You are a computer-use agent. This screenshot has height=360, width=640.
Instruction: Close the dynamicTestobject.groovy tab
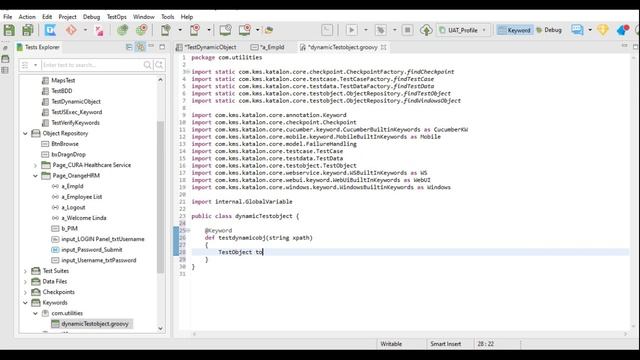[384, 47]
